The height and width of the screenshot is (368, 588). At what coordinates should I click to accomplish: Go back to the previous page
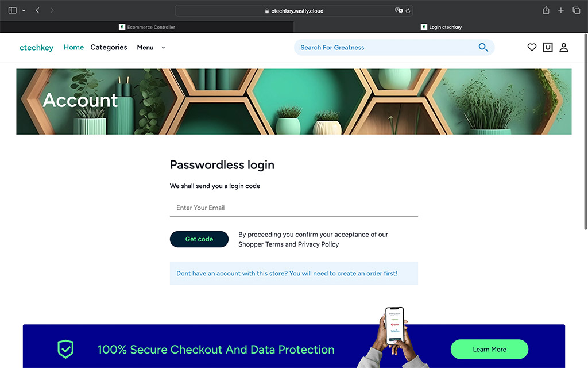(x=37, y=10)
